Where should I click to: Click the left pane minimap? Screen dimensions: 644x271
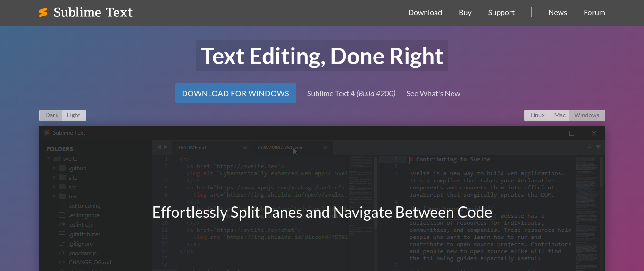361,213
